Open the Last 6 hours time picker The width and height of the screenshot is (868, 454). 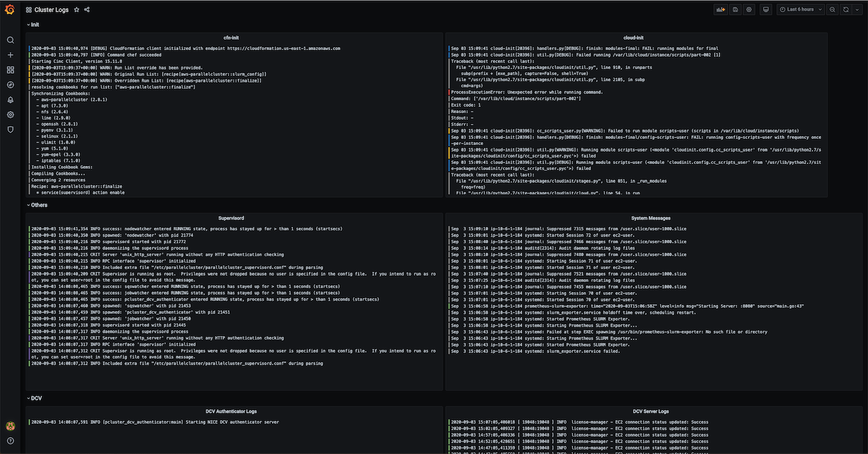pos(800,9)
